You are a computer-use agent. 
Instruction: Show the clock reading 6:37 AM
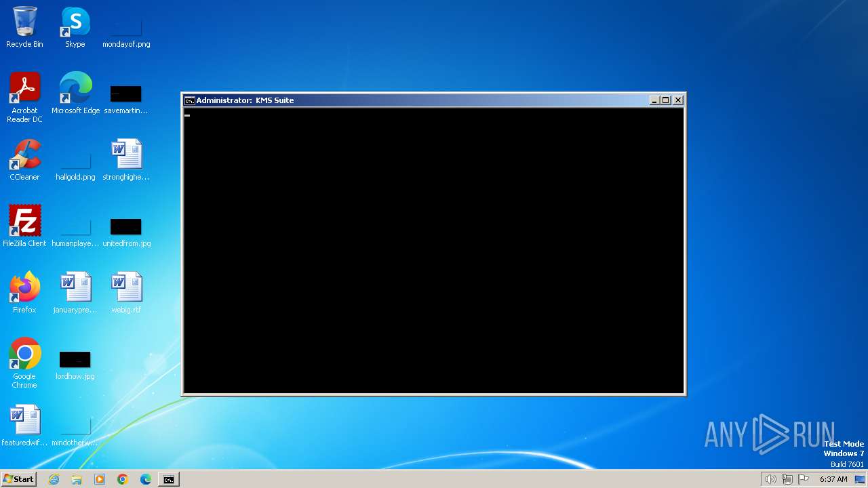pos(833,479)
